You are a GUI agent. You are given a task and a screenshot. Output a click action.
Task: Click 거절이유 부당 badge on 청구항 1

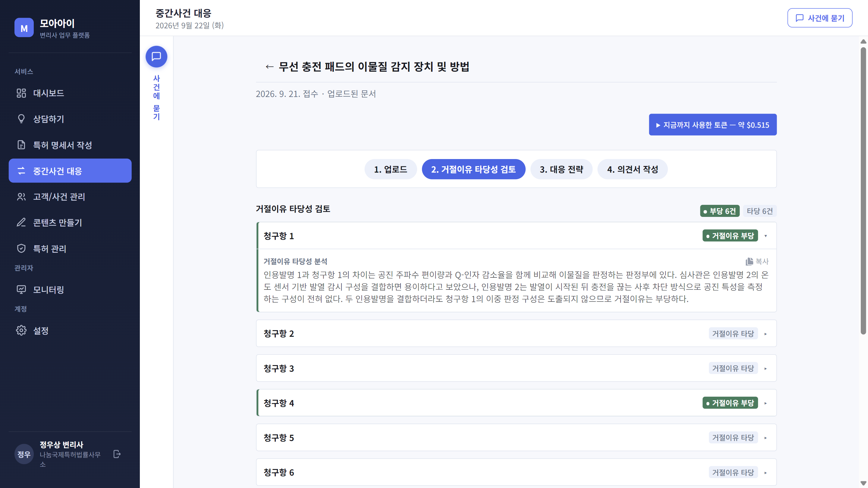coord(730,236)
